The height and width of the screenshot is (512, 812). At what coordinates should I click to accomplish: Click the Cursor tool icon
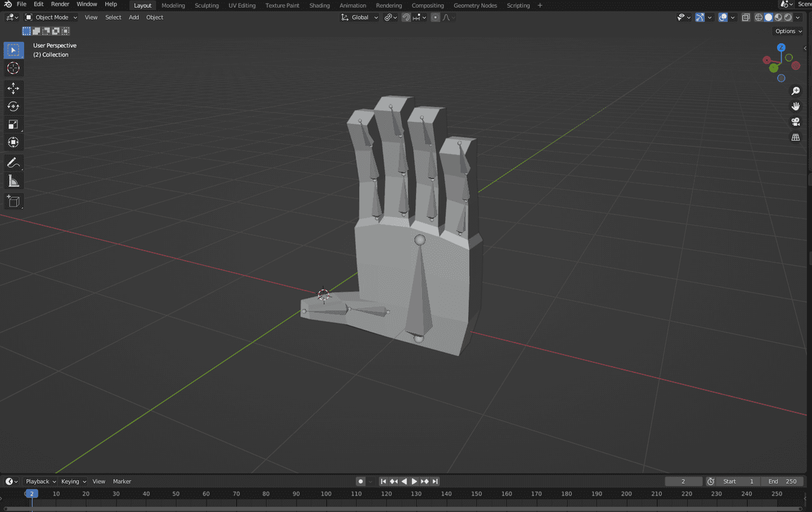point(13,69)
